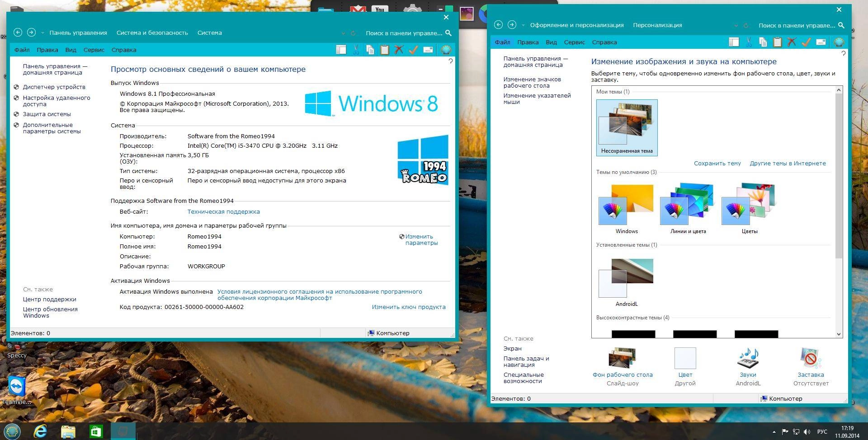The width and height of the screenshot is (868, 440).
Task: Open the Speccy desktop shortcut
Action: [x=17, y=350]
